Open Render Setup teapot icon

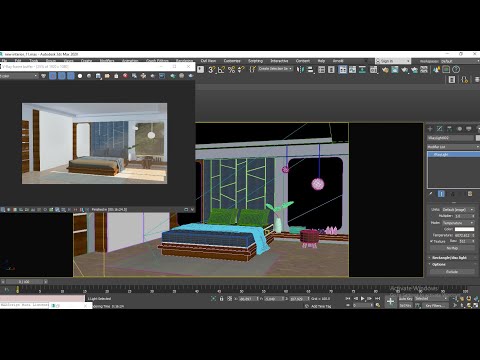[384, 69]
